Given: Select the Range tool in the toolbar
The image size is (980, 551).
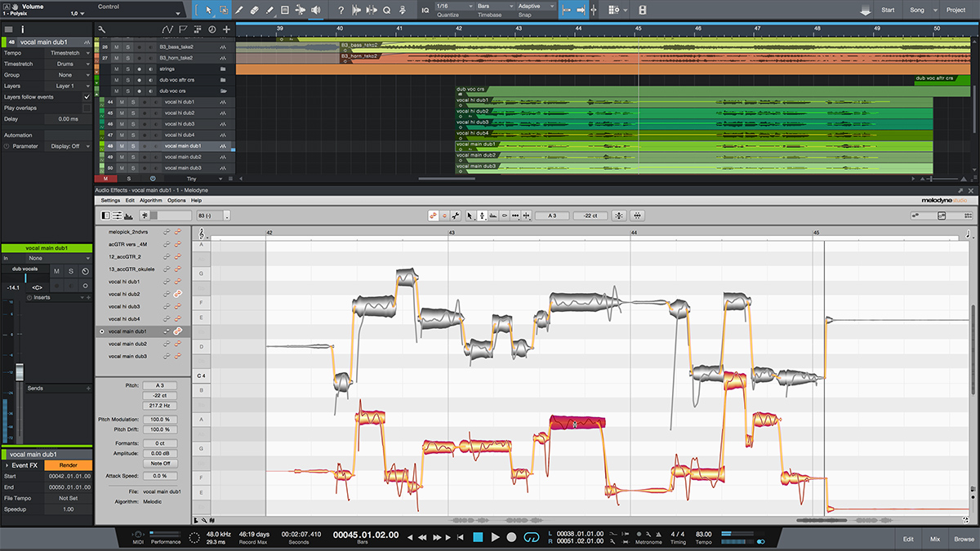Looking at the screenshot, I should point(224,10).
